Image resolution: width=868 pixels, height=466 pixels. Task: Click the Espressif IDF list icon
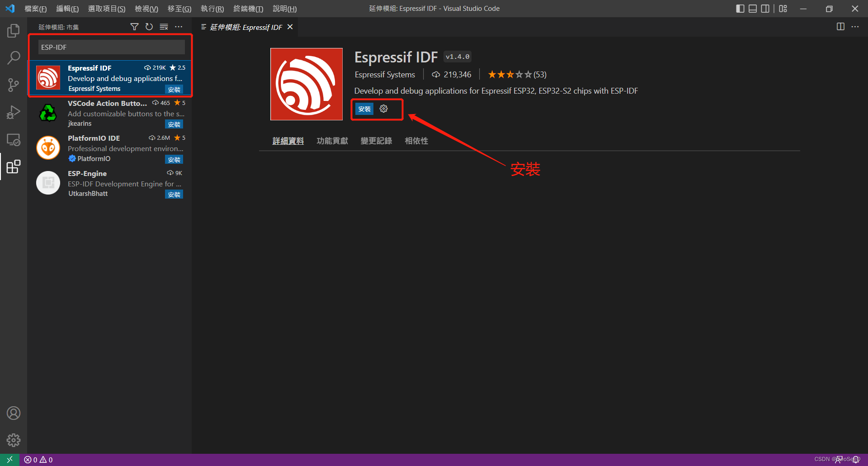pyautogui.click(x=48, y=78)
